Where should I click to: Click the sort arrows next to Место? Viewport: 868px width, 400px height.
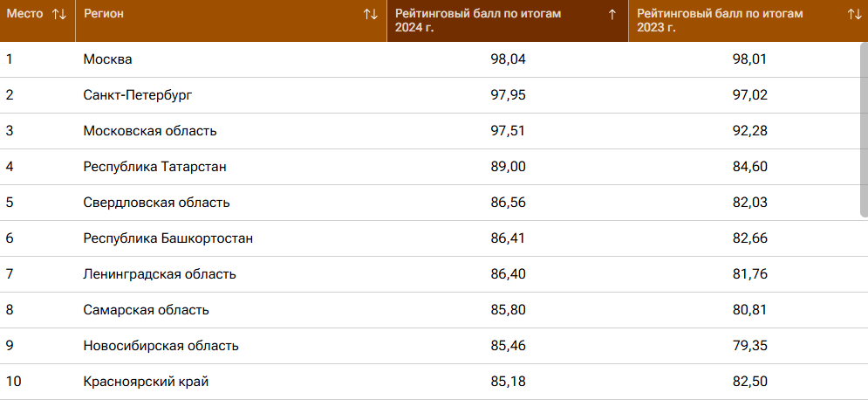point(59,14)
